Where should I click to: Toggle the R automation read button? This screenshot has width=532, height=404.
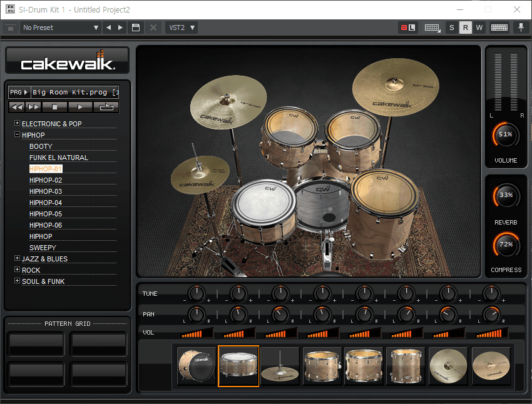[465, 27]
